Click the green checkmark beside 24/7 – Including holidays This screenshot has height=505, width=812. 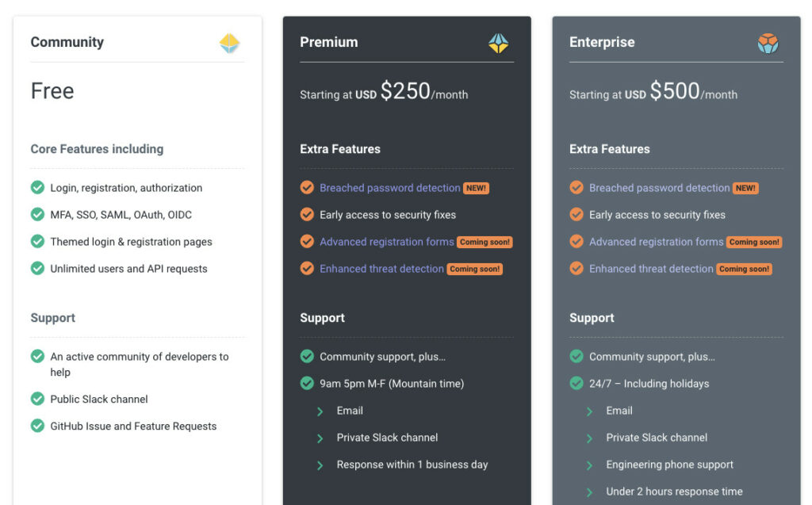coord(576,383)
